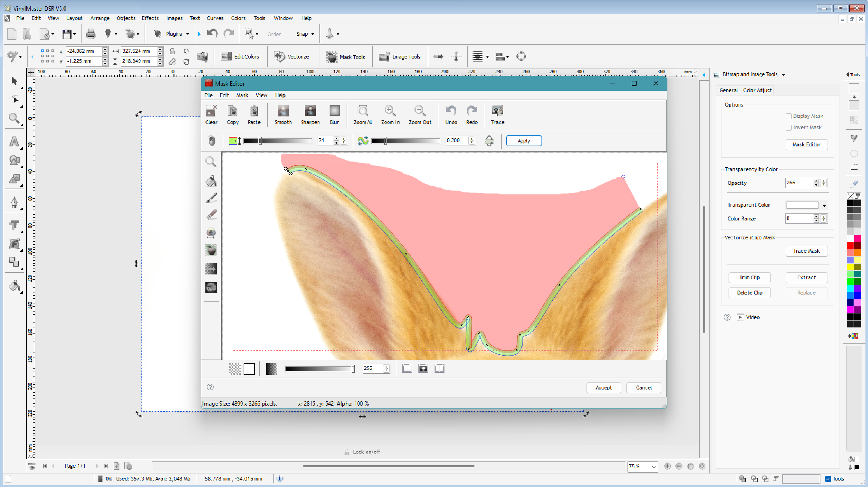
Task: Click Zoom Out in Mask Editor
Action: coord(420,115)
